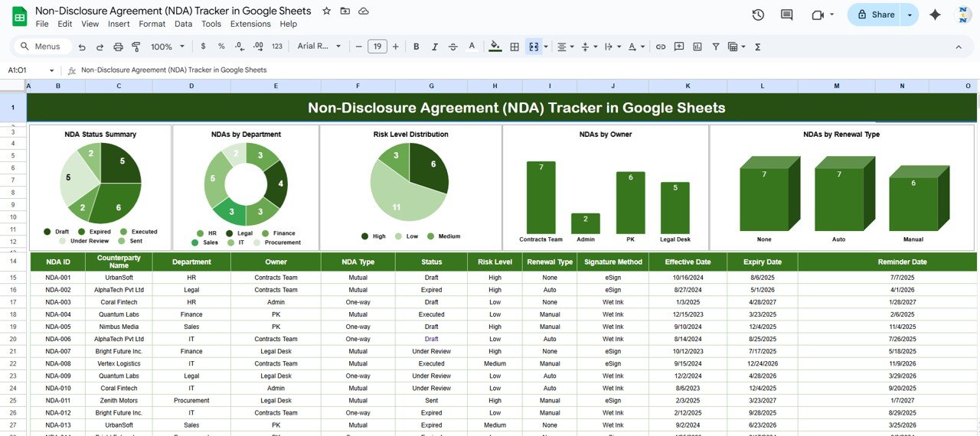Image resolution: width=980 pixels, height=436 pixels.
Task: Open the comments panel icon
Action: pyautogui.click(x=786, y=15)
